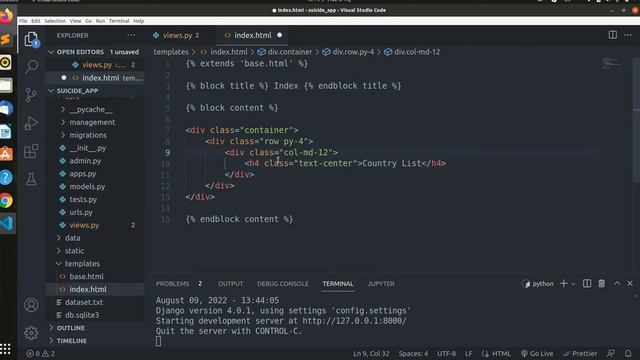Open notifications bell in status bar
The image size is (640, 360).
point(628,353)
